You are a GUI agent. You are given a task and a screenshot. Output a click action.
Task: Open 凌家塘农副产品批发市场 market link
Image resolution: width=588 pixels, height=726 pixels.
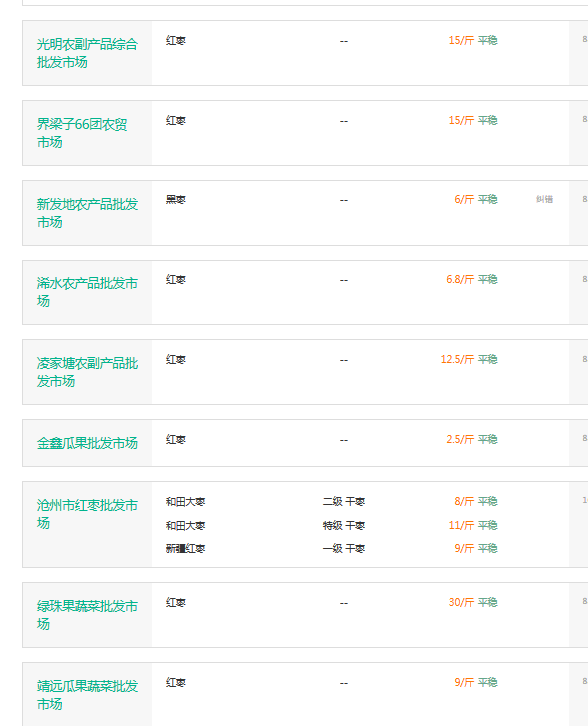(x=87, y=372)
